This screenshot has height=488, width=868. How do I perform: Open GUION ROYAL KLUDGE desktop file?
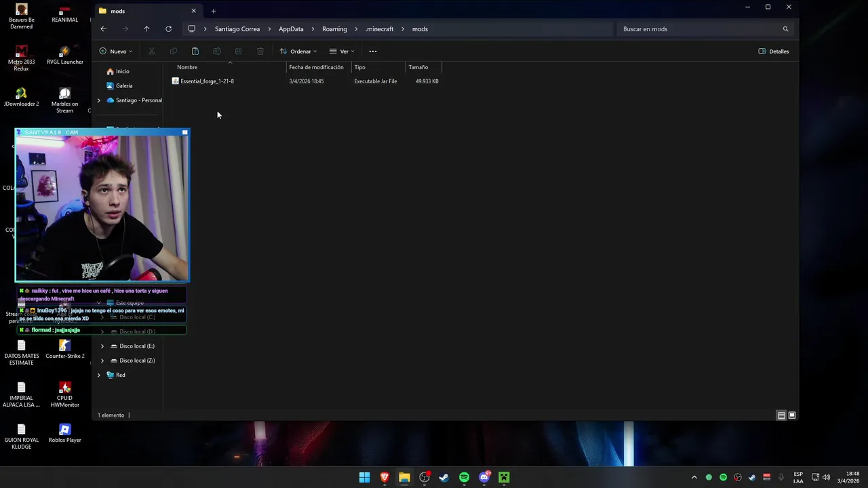21,436
